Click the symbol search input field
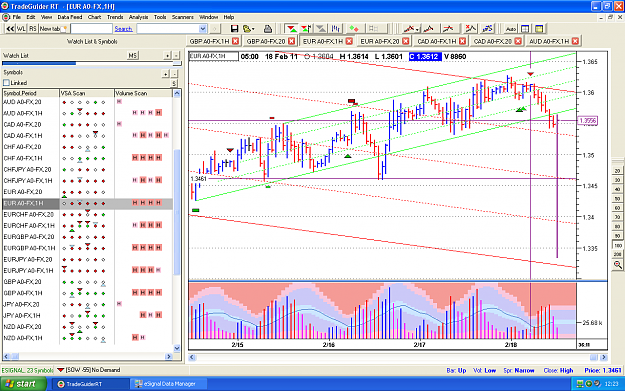The width and height of the screenshot is (625, 391). pyautogui.click(x=91, y=29)
